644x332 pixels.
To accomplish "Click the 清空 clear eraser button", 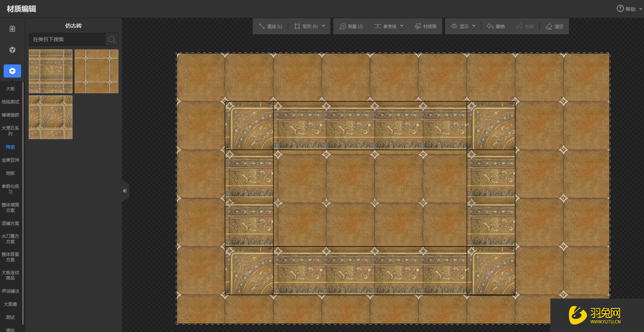I will pyautogui.click(x=554, y=26).
